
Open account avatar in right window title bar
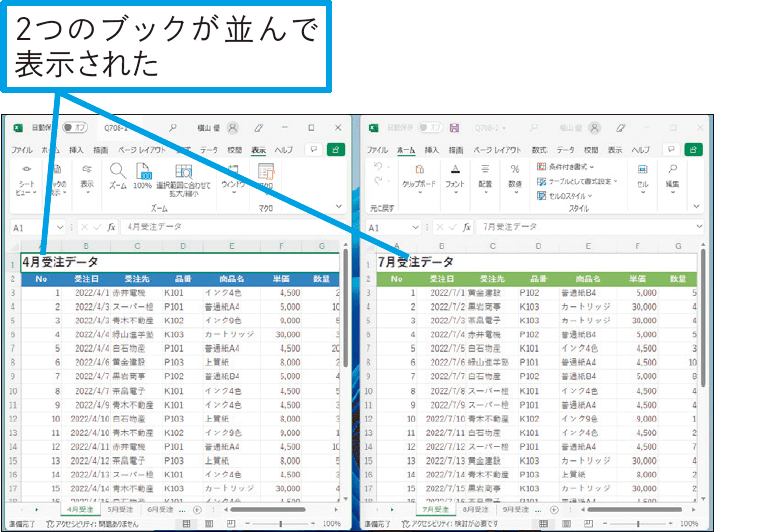tap(594, 128)
